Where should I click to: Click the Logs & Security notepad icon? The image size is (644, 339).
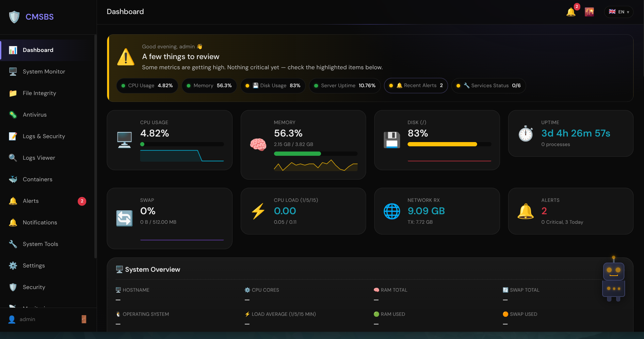pyautogui.click(x=13, y=136)
